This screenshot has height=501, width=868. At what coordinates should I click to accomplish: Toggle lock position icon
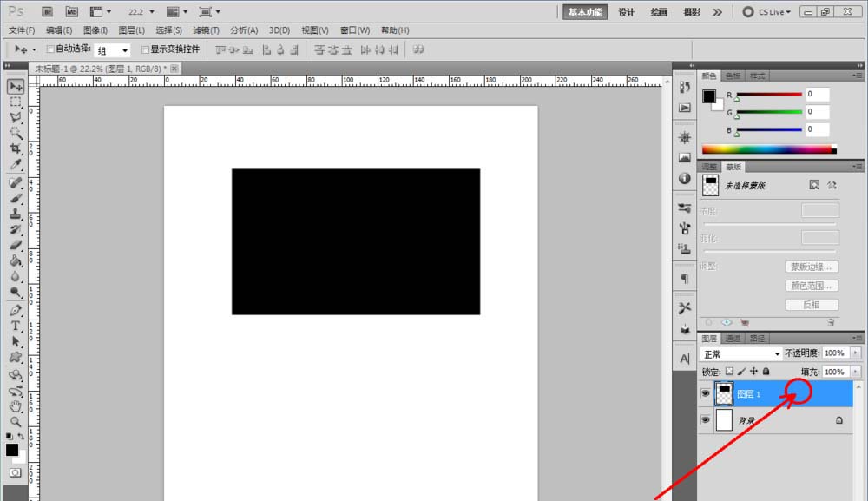point(754,372)
